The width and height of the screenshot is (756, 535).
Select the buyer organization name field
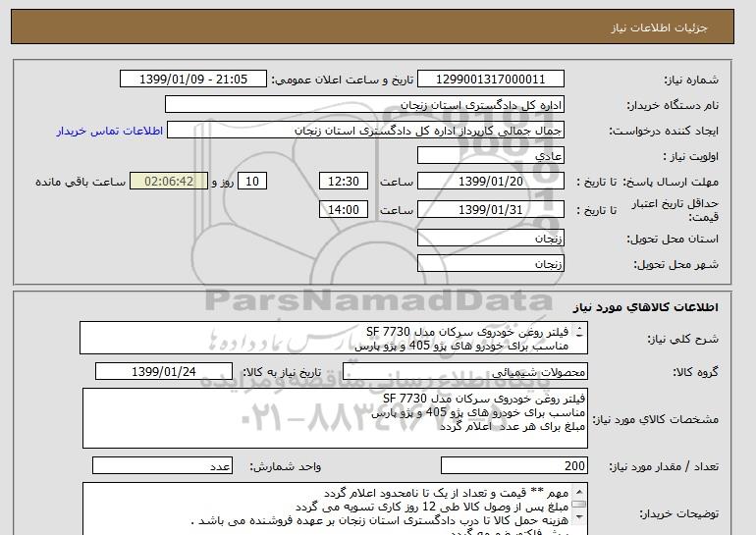point(364,105)
